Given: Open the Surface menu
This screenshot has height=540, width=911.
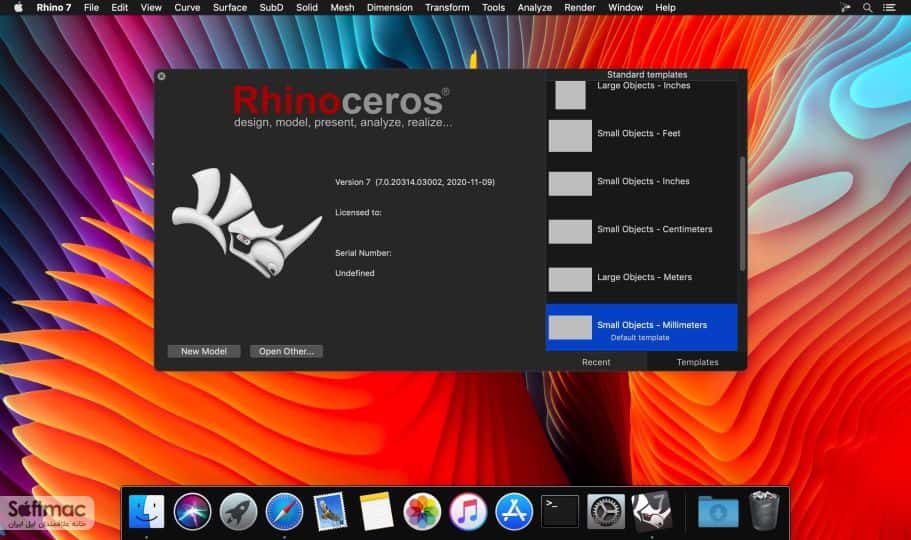Looking at the screenshot, I should tap(229, 8).
